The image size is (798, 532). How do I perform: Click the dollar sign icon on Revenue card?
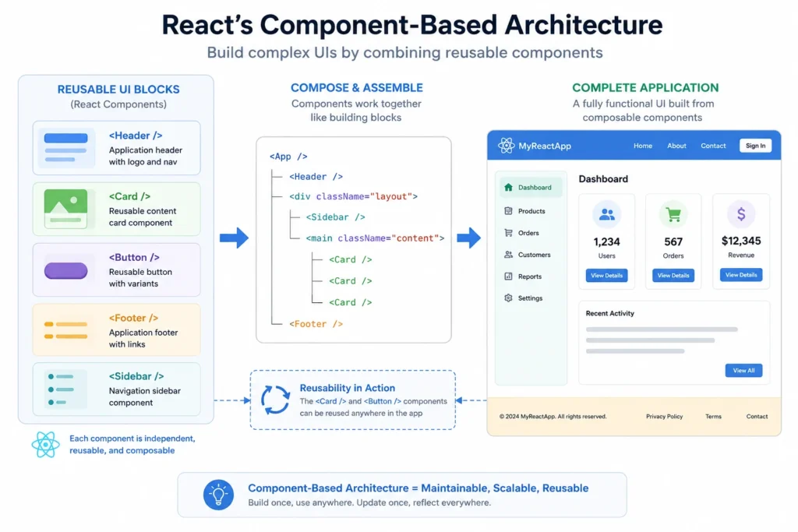pyautogui.click(x=741, y=213)
